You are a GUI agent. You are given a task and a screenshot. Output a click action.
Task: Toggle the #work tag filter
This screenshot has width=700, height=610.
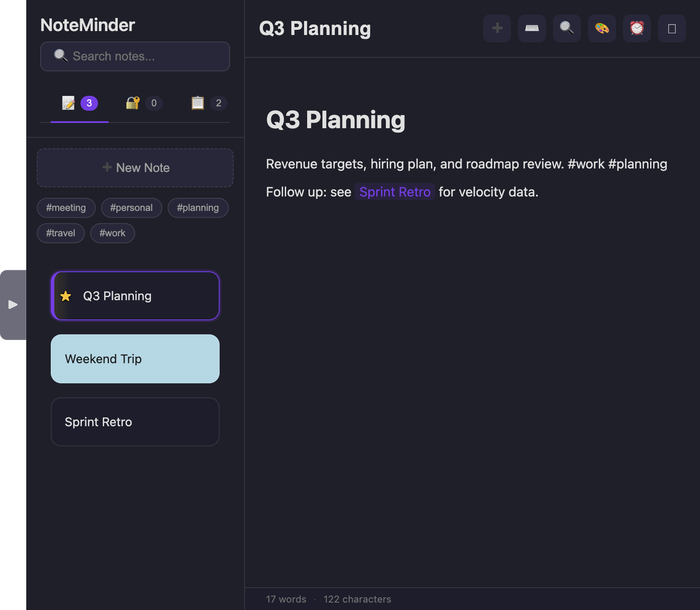(112, 233)
